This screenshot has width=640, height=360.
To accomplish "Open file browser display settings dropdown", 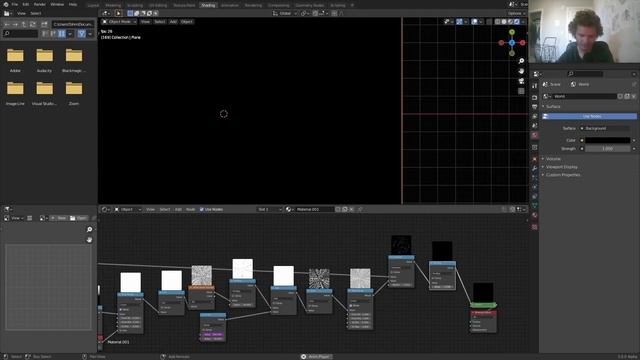I will coord(70,33).
